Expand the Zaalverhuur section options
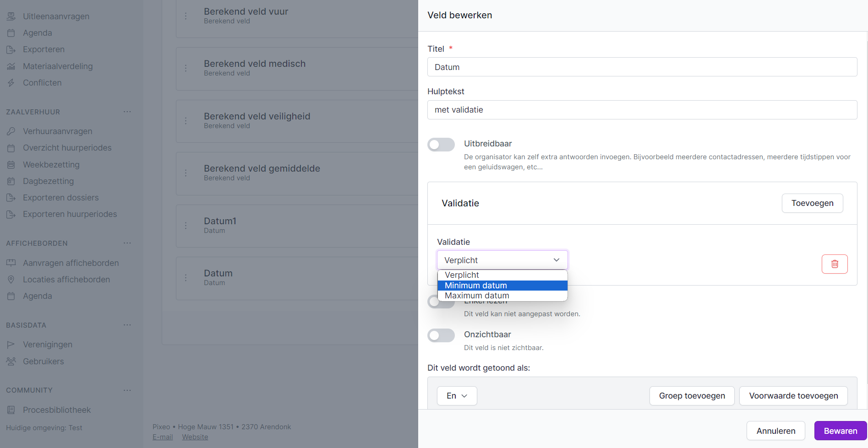 tap(127, 112)
